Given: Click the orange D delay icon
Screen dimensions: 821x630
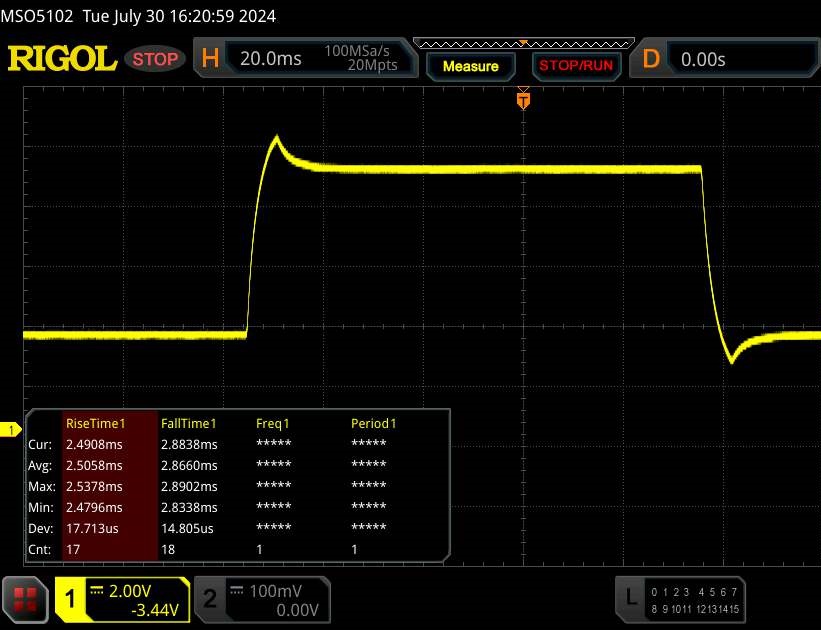Looking at the screenshot, I should 651,59.
